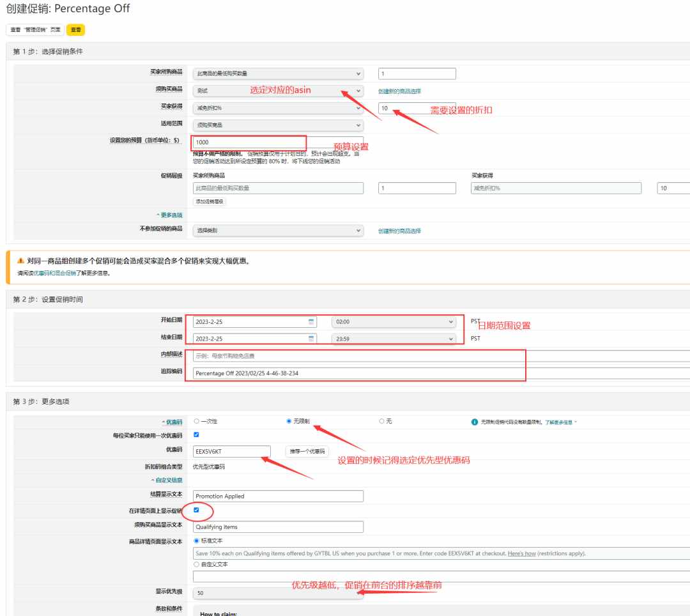Click the 第 1 步: 选择促销条件 header
This screenshot has width=690, height=616.
point(48,52)
